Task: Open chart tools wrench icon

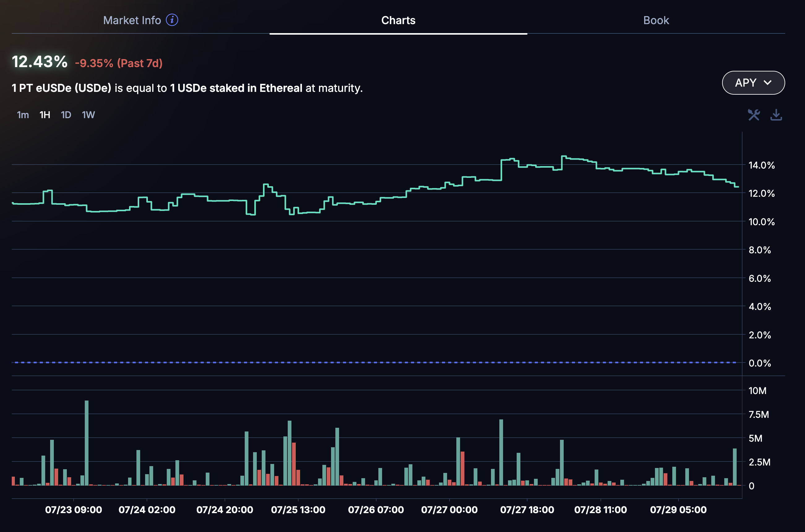Action: [x=754, y=115]
